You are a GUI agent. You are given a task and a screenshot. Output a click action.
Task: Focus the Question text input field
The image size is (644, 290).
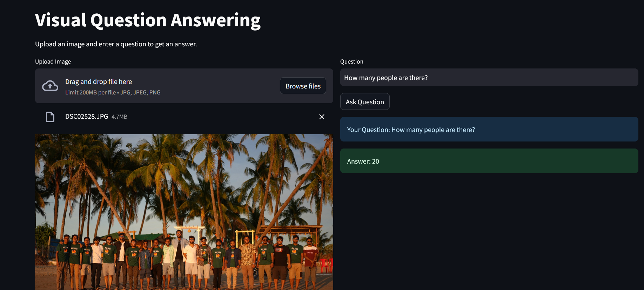tap(489, 78)
